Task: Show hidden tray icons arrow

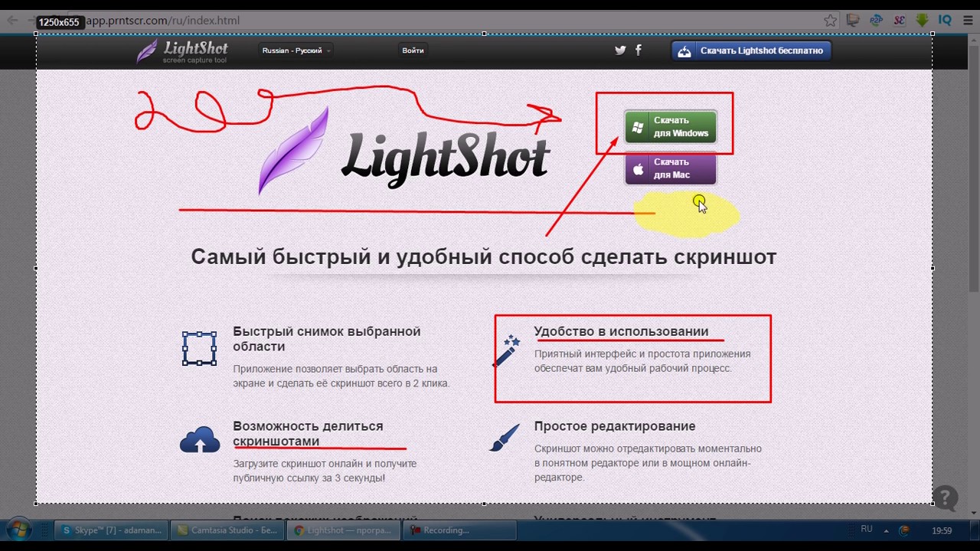Action: tap(887, 530)
